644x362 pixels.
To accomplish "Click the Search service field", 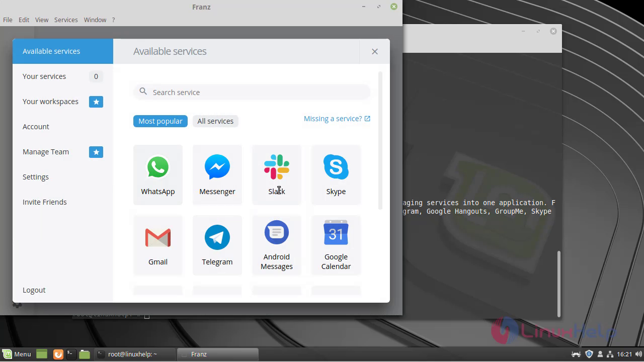I will pyautogui.click(x=252, y=92).
